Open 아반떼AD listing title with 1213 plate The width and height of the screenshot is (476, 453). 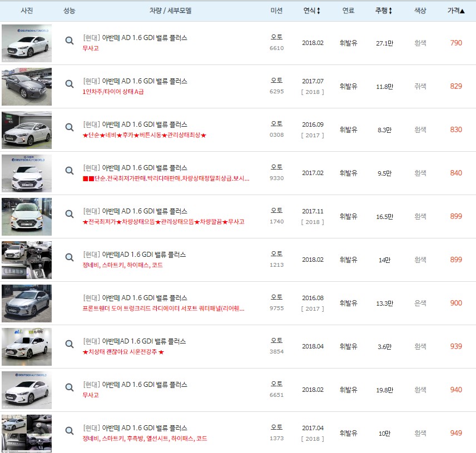135,255
